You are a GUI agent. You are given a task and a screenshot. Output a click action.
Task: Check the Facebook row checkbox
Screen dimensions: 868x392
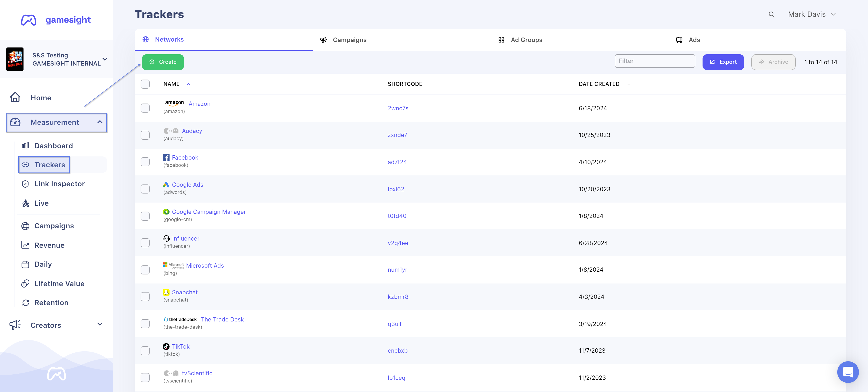[145, 162]
